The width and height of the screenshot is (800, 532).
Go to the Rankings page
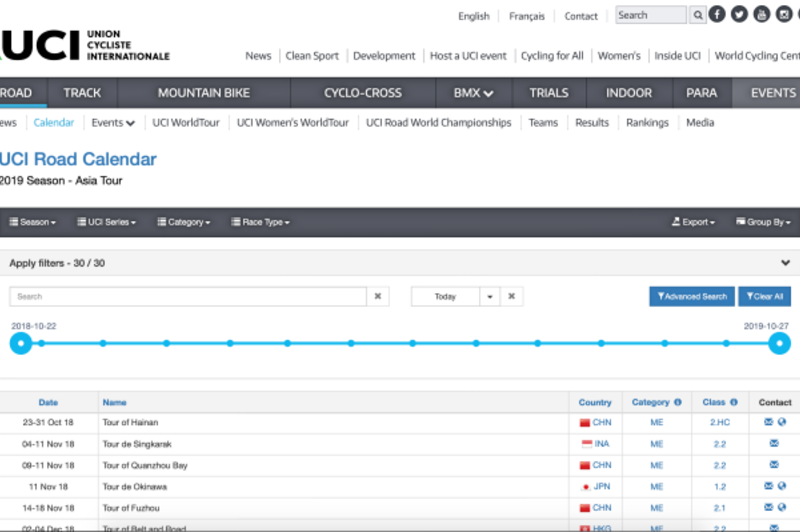[x=647, y=123]
